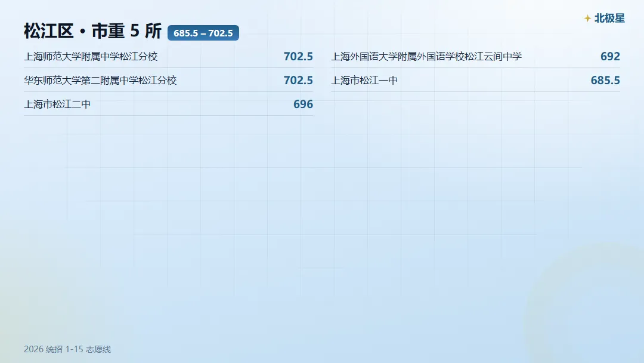Click the 北极星 star logo icon
The width and height of the screenshot is (644, 363).
point(587,19)
